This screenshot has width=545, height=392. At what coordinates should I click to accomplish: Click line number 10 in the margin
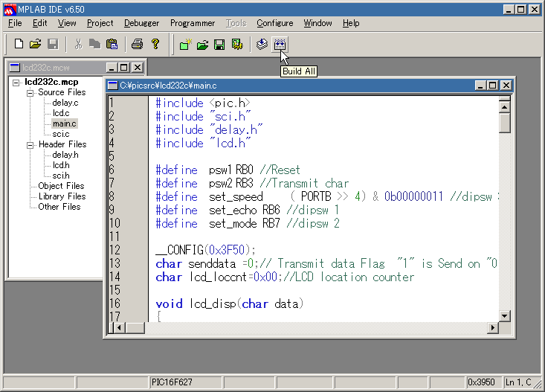pos(115,223)
